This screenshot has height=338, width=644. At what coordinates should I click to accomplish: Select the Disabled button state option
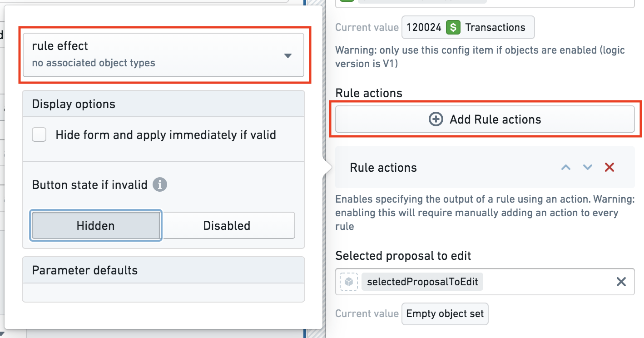[x=227, y=226]
